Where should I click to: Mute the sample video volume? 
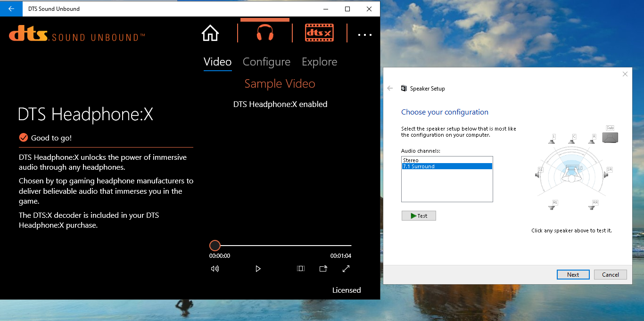(215, 269)
